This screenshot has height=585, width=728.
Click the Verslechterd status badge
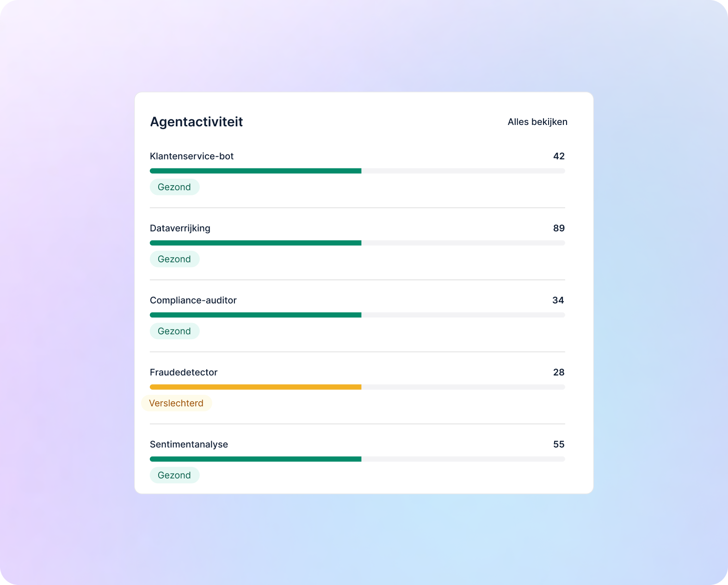coord(176,403)
